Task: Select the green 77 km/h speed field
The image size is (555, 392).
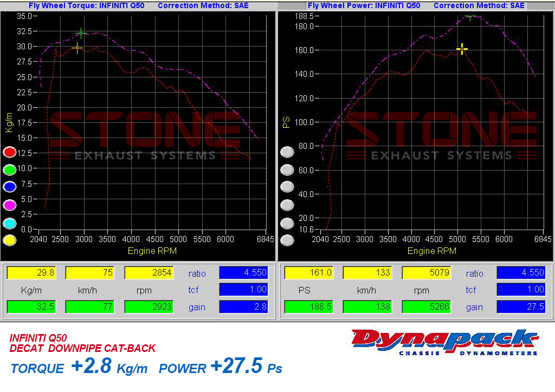Action: 90,306
